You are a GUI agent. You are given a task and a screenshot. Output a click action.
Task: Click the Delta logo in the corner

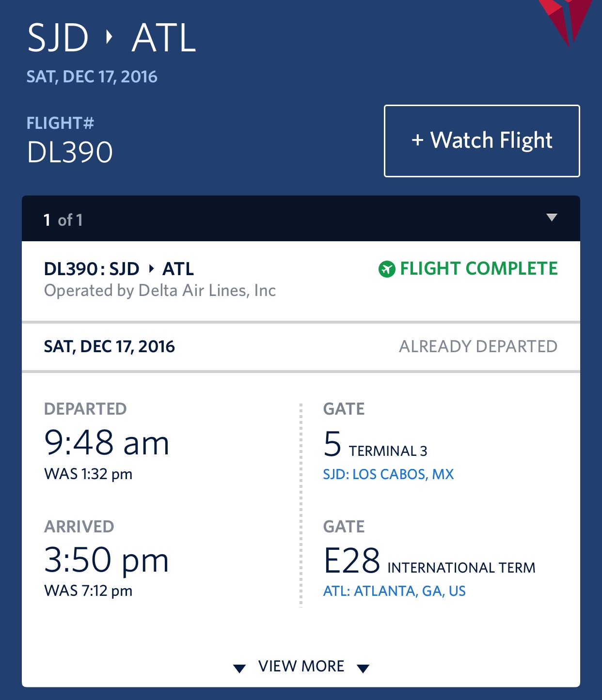(568, 19)
